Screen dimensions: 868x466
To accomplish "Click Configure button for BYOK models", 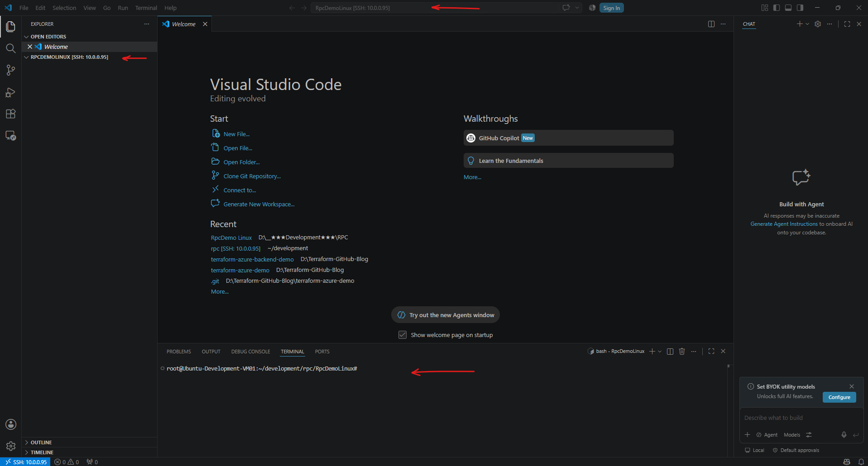I will (839, 397).
